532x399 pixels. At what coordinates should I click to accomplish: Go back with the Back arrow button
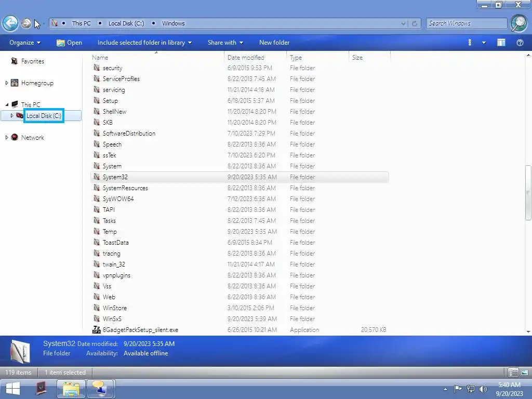pyautogui.click(x=10, y=23)
